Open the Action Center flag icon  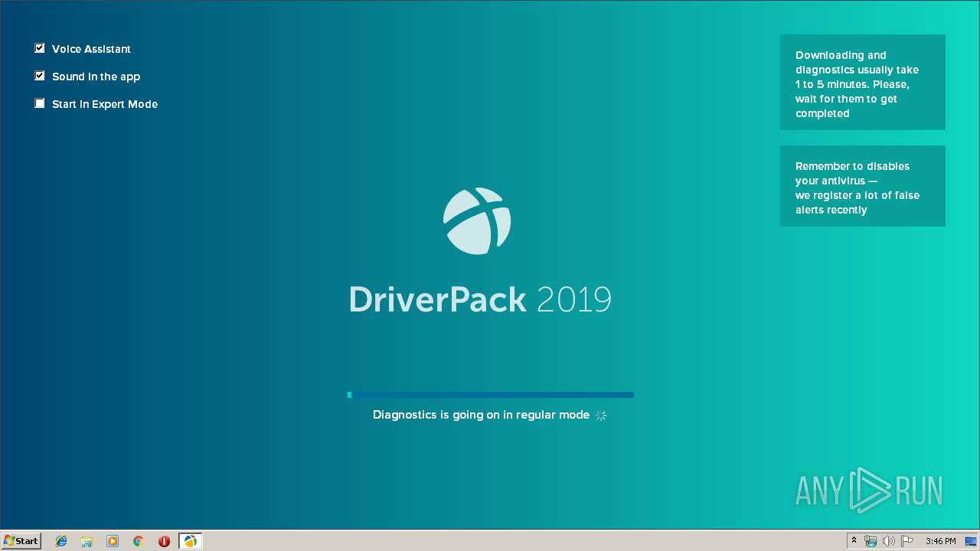[907, 541]
